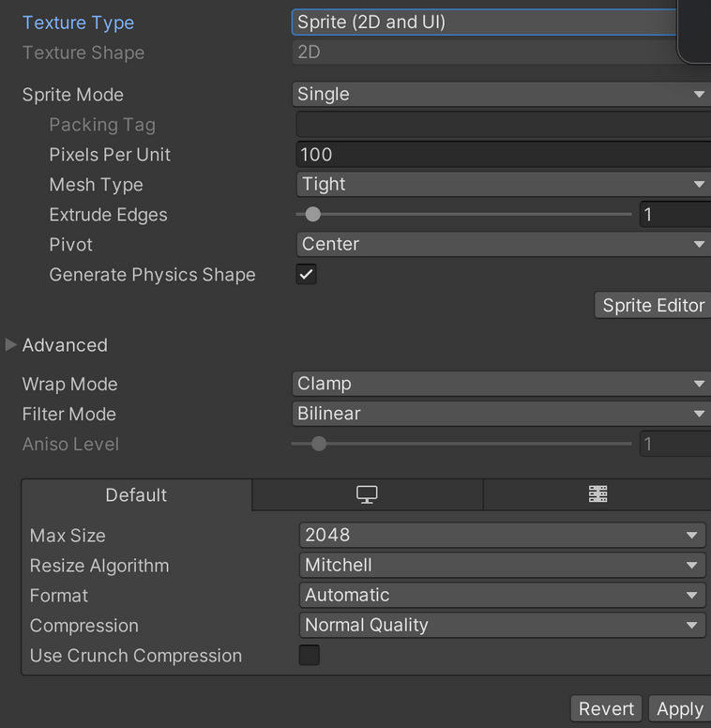This screenshot has height=728, width=711.
Task: Click the Apply button
Action: pyautogui.click(x=680, y=709)
